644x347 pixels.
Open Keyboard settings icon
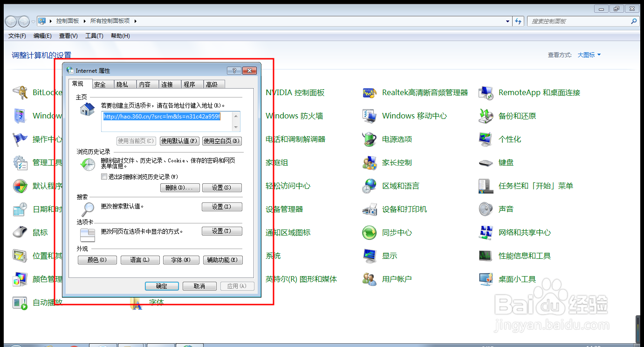point(486,162)
